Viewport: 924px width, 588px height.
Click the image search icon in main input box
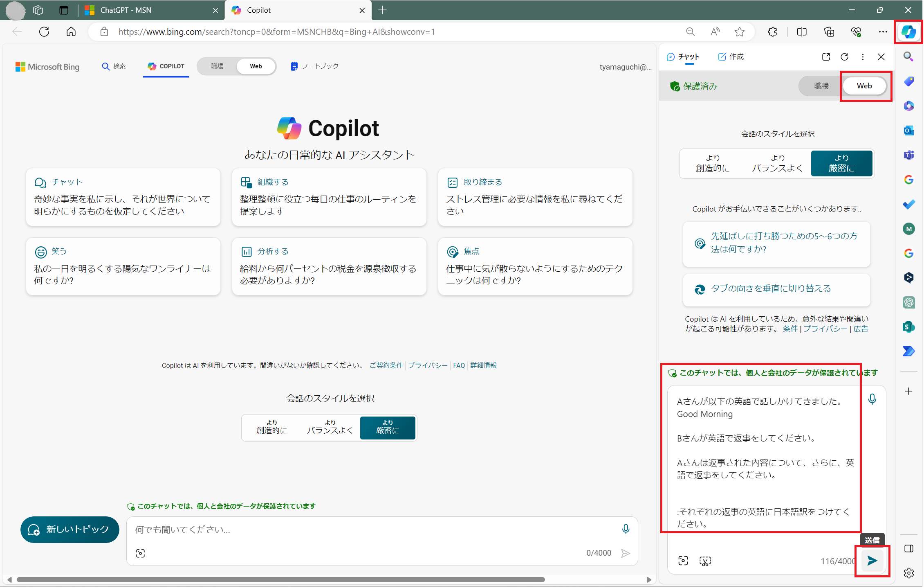click(x=140, y=553)
